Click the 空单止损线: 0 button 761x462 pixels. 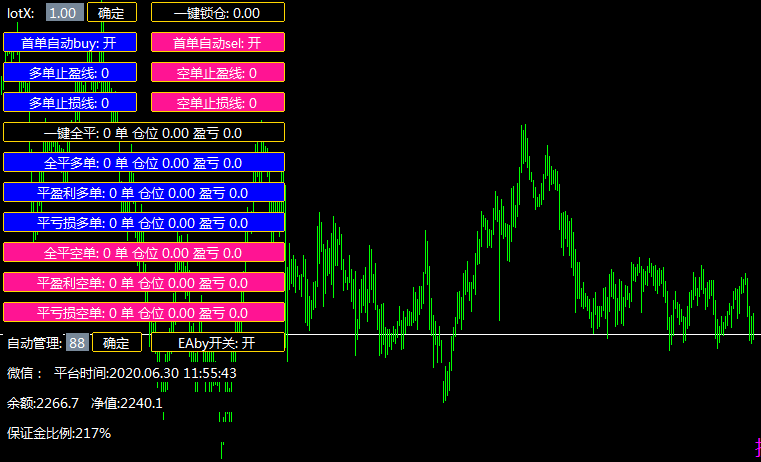point(218,102)
